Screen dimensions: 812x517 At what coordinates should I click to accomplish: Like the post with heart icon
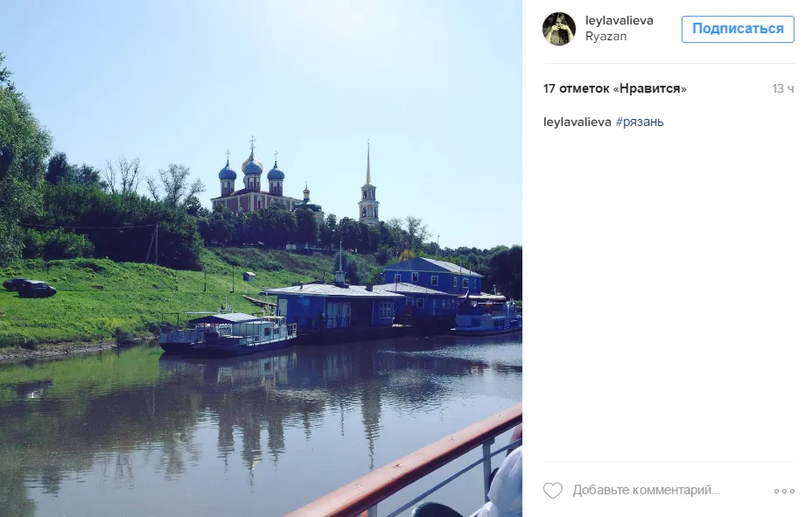coord(552,490)
